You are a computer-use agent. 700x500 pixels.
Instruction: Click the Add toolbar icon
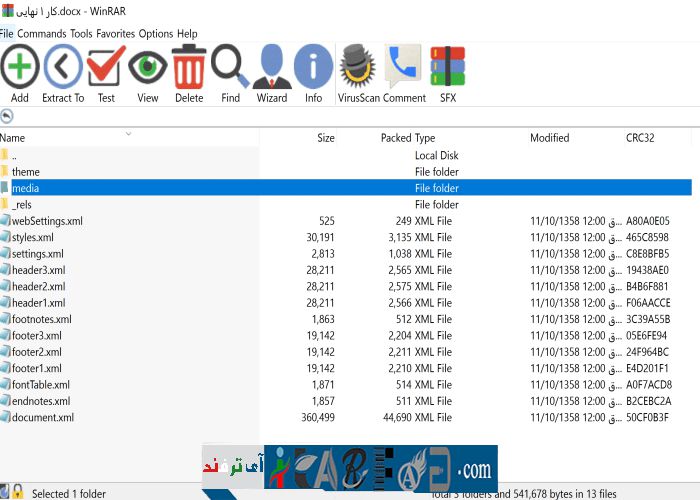[19, 68]
